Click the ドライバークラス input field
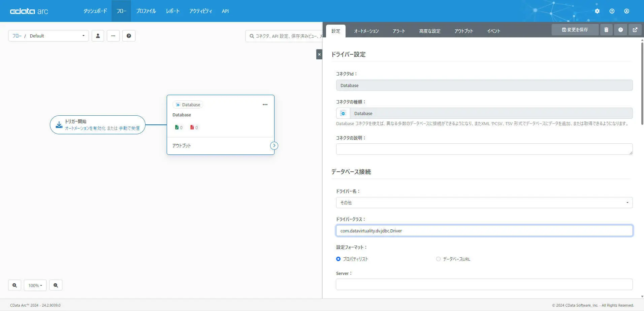The image size is (644, 311). pyautogui.click(x=484, y=231)
